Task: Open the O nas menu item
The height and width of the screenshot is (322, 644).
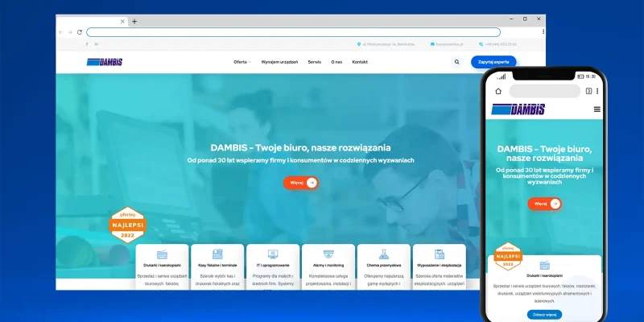Action: tap(336, 62)
